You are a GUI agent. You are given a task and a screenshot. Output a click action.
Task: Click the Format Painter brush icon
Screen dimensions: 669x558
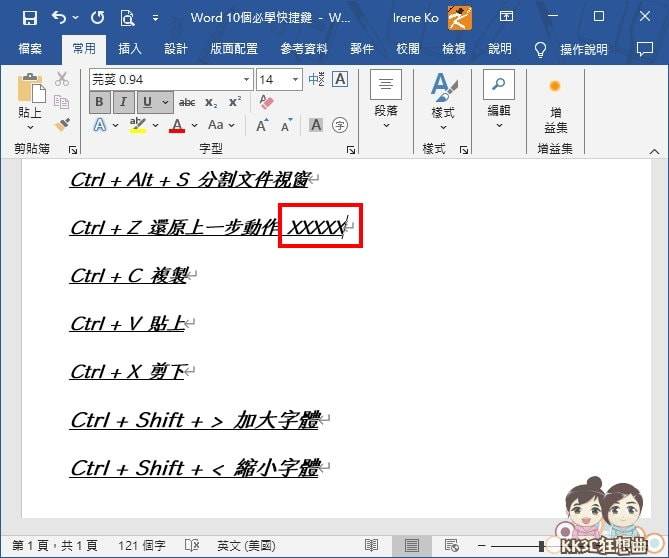click(x=62, y=124)
